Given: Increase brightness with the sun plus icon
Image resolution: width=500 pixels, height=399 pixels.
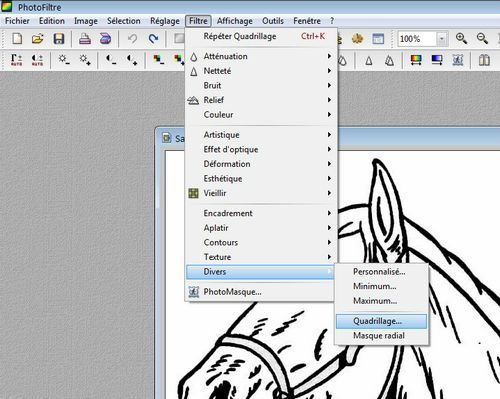Looking at the screenshot, I should tap(85, 60).
